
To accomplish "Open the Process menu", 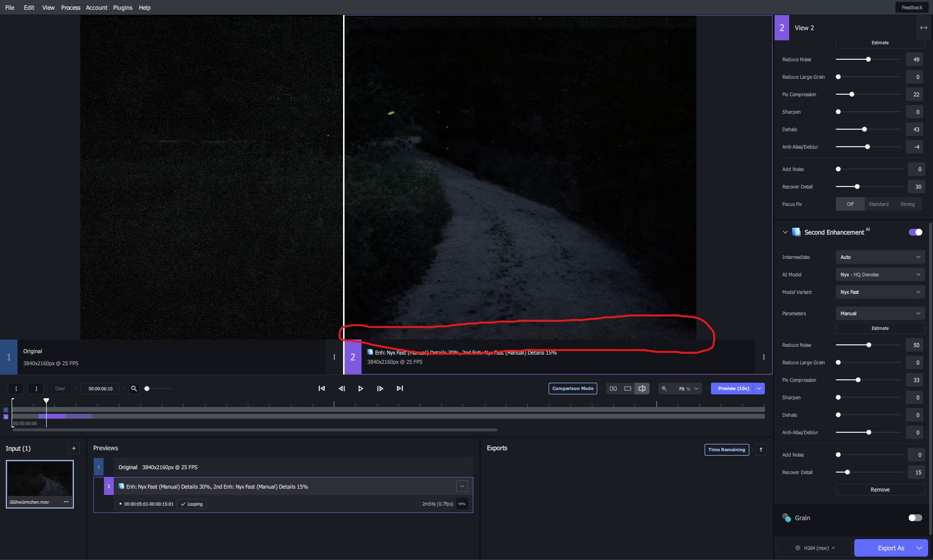I will tap(70, 7).
